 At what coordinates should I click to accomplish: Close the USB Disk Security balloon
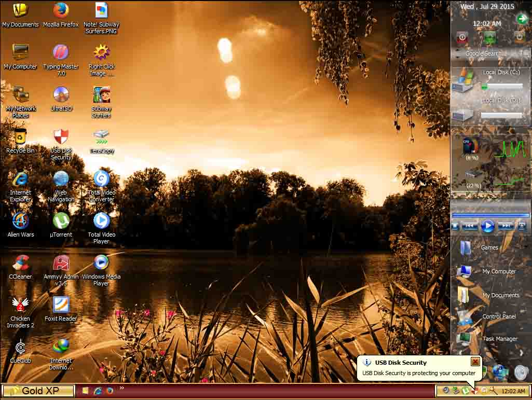coord(475,362)
